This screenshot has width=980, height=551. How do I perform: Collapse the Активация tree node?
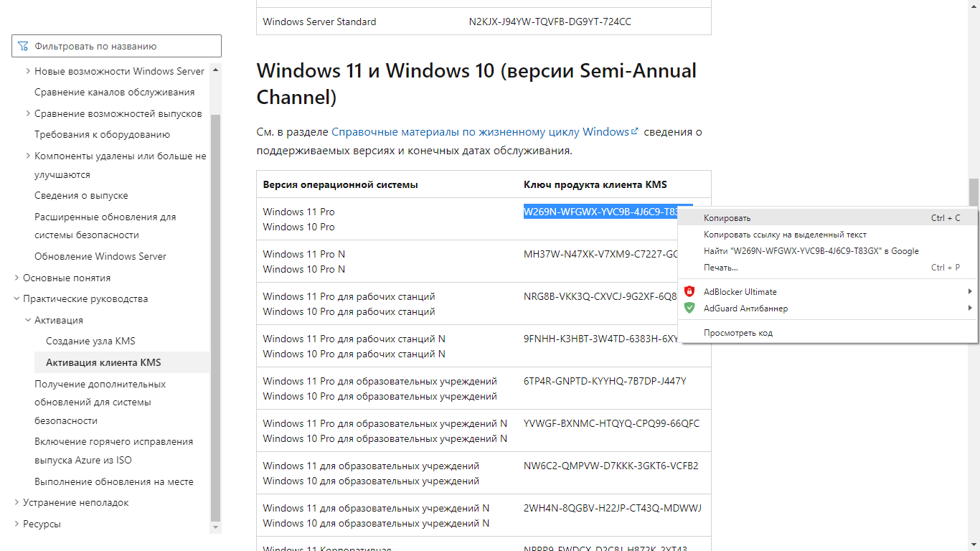(28, 321)
